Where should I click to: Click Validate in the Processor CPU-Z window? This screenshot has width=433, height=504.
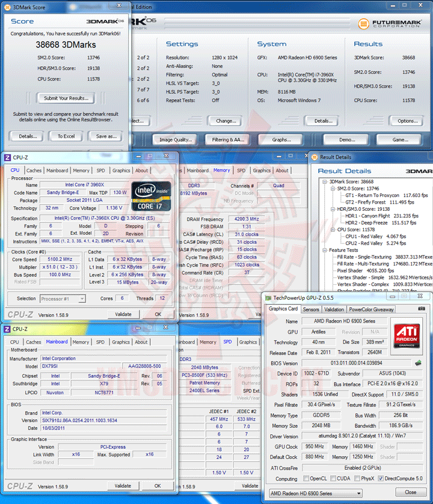tap(123, 314)
